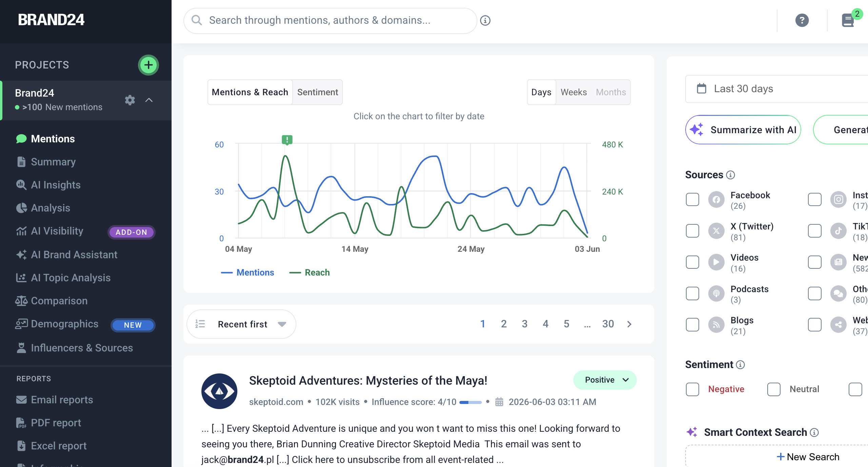This screenshot has height=467, width=868.
Task: Open Email reports link
Action: [62, 400]
